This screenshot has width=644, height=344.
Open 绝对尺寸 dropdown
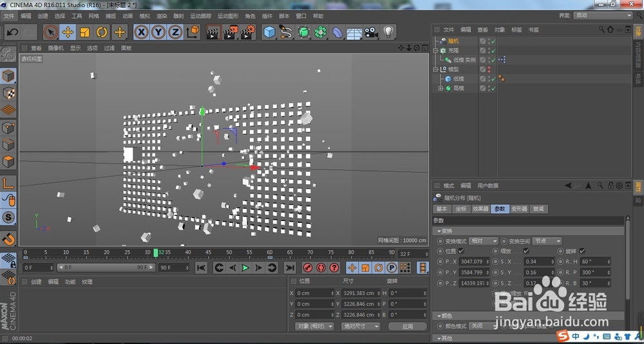[x=361, y=327]
